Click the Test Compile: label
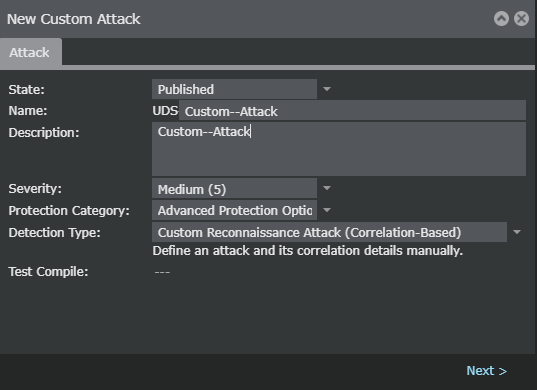Image resolution: width=537 pixels, height=390 pixels. click(48, 272)
